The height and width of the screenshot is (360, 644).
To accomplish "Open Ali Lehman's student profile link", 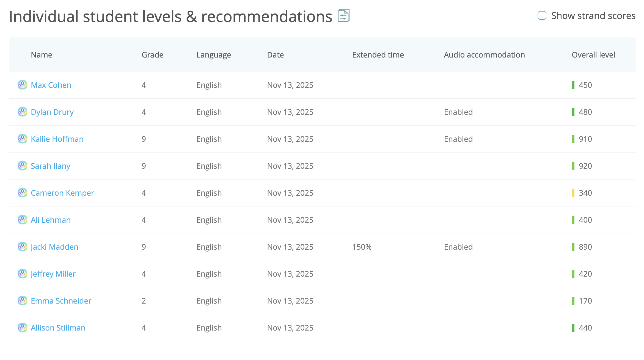I will click(50, 220).
